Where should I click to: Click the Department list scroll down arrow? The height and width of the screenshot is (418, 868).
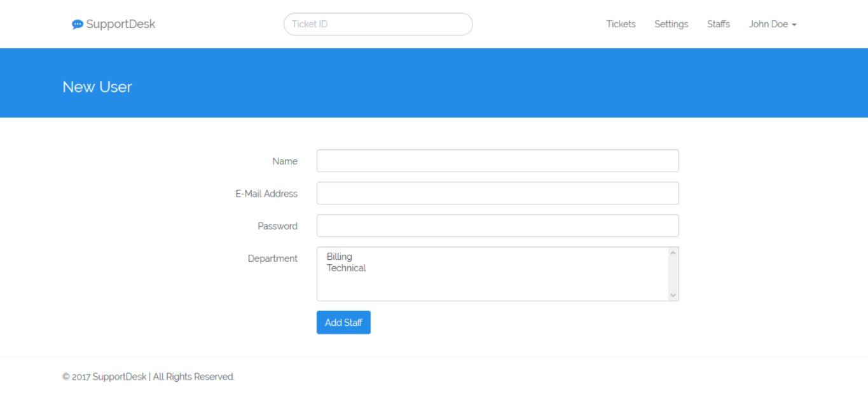673,295
